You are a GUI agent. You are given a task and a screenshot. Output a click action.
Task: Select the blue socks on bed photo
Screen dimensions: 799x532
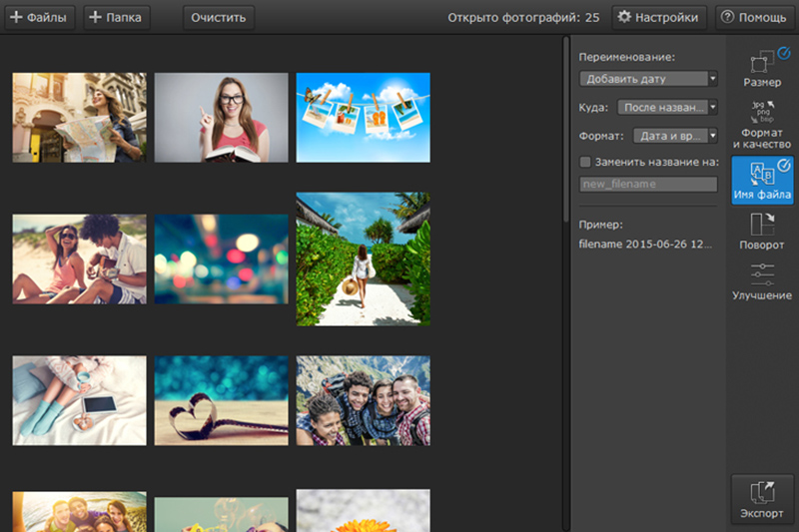[80, 400]
